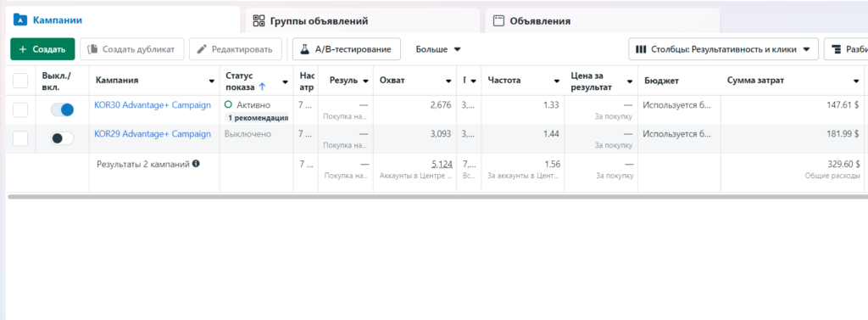Open Кампания column dropdown arrow
Screen dimensions: 868x320
click(211, 81)
